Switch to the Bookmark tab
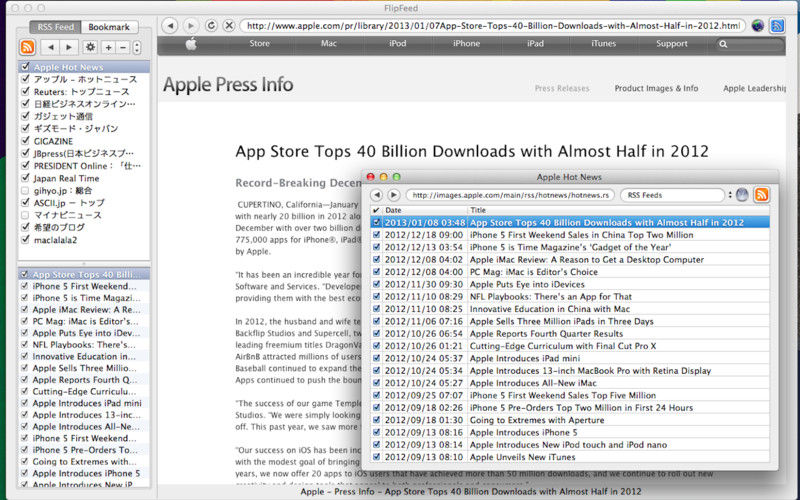This screenshot has width=800, height=500. [109, 27]
